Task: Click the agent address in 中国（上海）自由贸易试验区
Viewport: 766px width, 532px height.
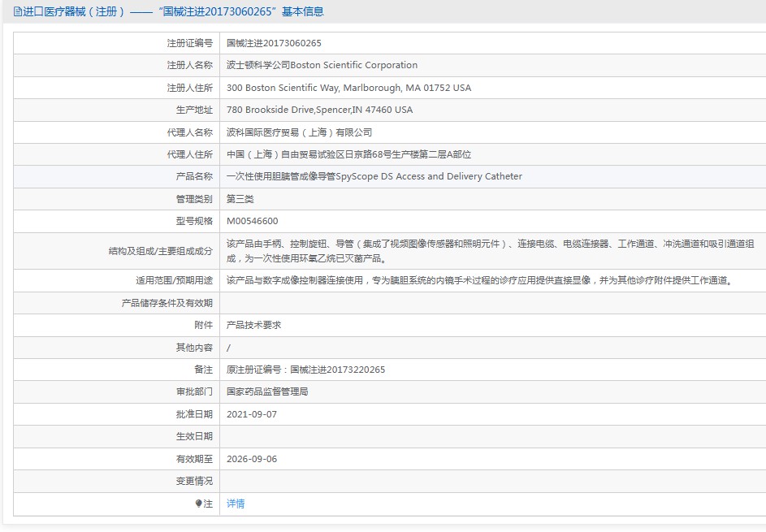Action: pos(348,154)
